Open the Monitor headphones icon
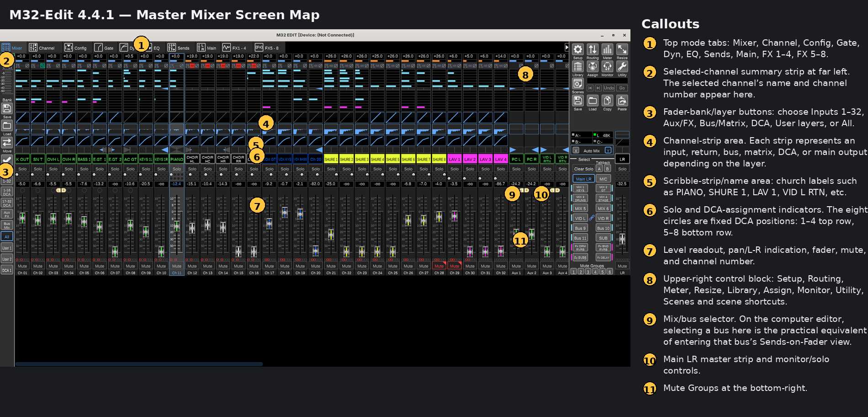The height and width of the screenshot is (417, 868). (x=607, y=67)
